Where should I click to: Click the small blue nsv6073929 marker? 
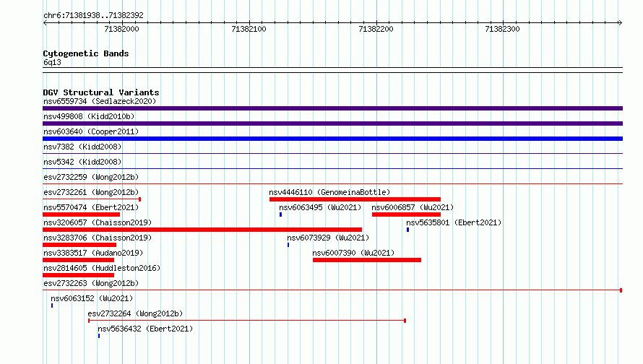288,245
